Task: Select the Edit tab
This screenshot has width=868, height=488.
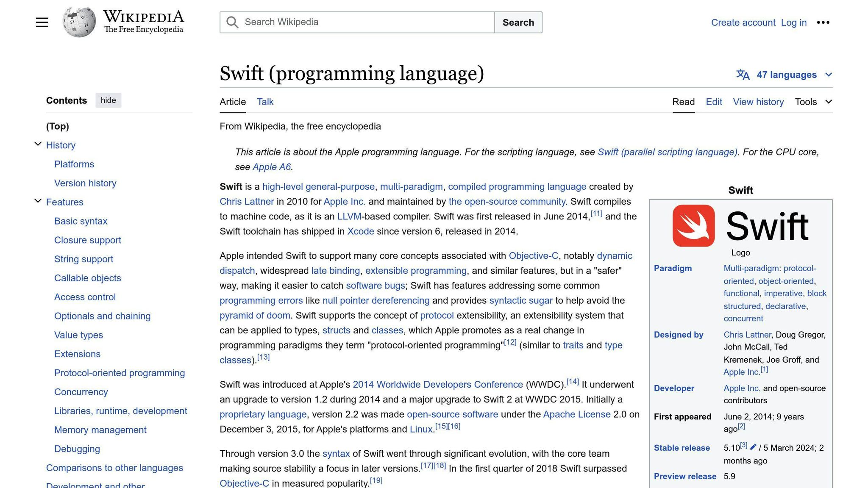Action: [714, 102]
